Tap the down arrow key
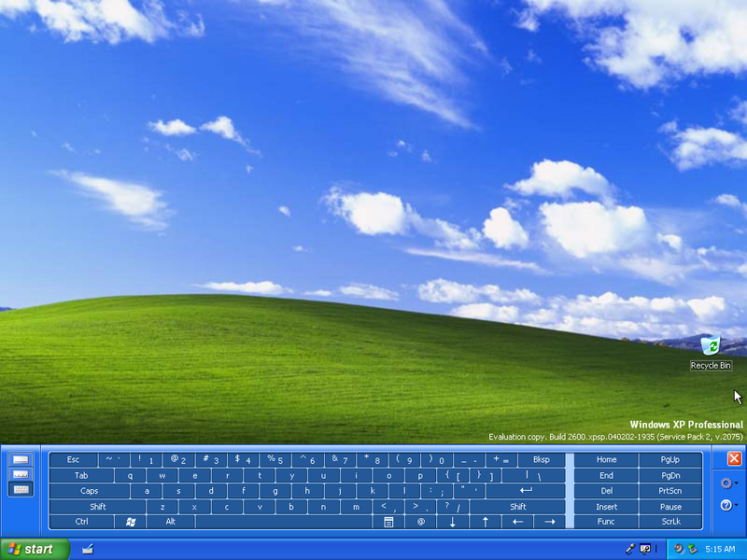This screenshot has width=747, height=560. click(x=453, y=522)
